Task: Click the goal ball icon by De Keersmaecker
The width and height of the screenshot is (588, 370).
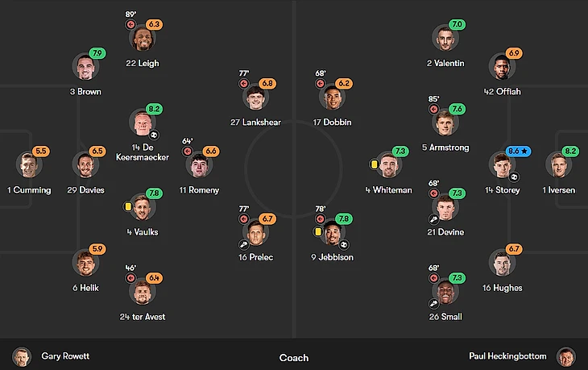Action: click(x=155, y=135)
